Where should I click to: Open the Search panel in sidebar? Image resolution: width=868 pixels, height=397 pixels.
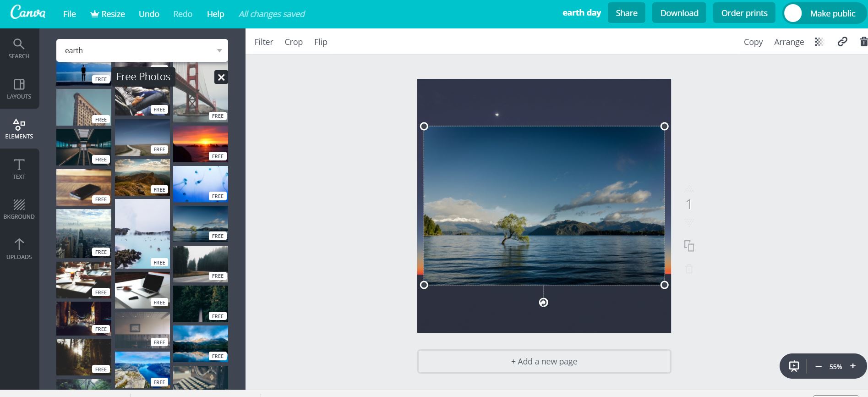[19, 49]
